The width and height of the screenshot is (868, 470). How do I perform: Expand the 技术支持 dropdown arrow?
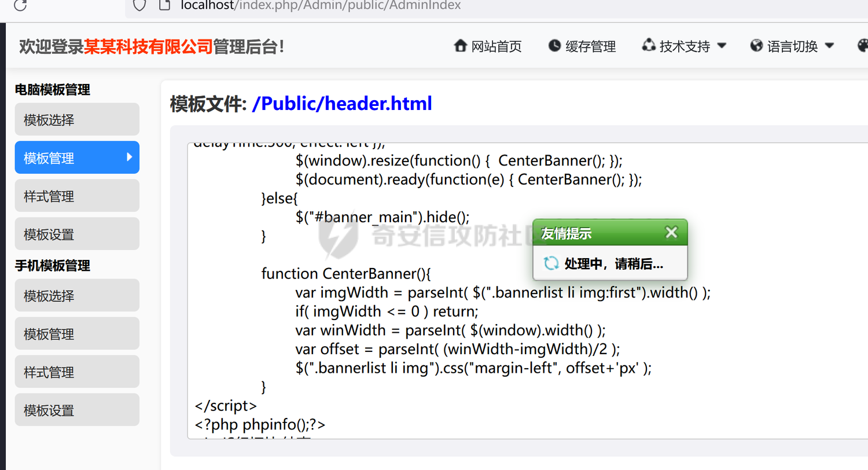click(722, 46)
